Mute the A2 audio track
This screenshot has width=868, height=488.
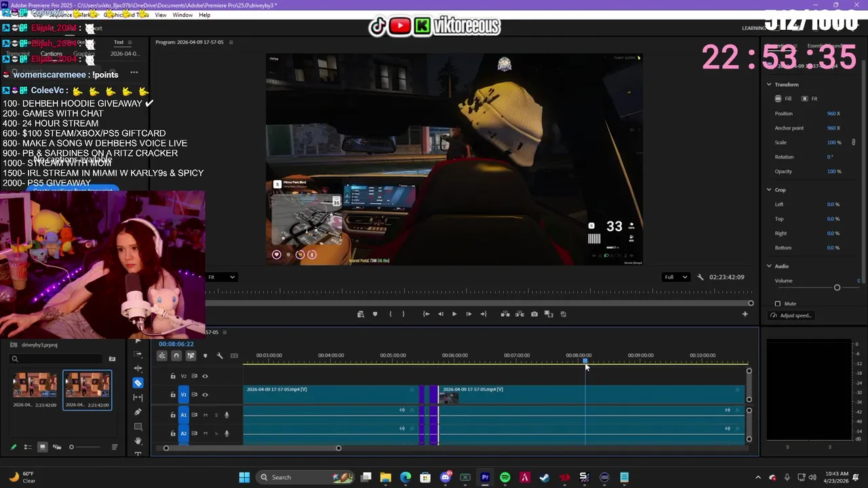(x=205, y=433)
